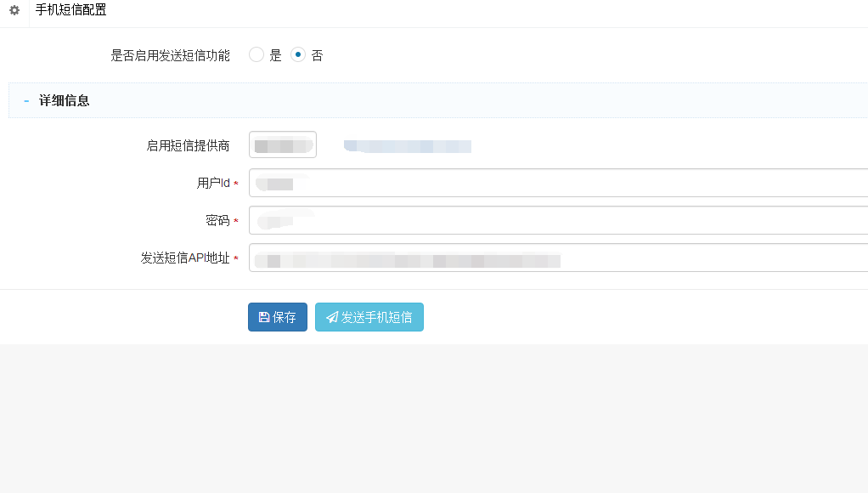
Task: Select the 否 radio button
Action: [x=298, y=55]
